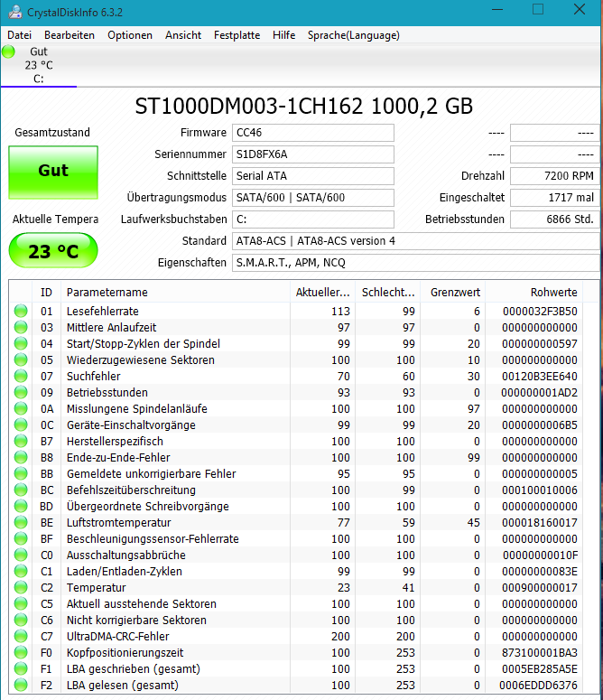The image size is (603, 700).
Task: Select the C: drive tab showing Gut 23 °C
Action: (39, 65)
